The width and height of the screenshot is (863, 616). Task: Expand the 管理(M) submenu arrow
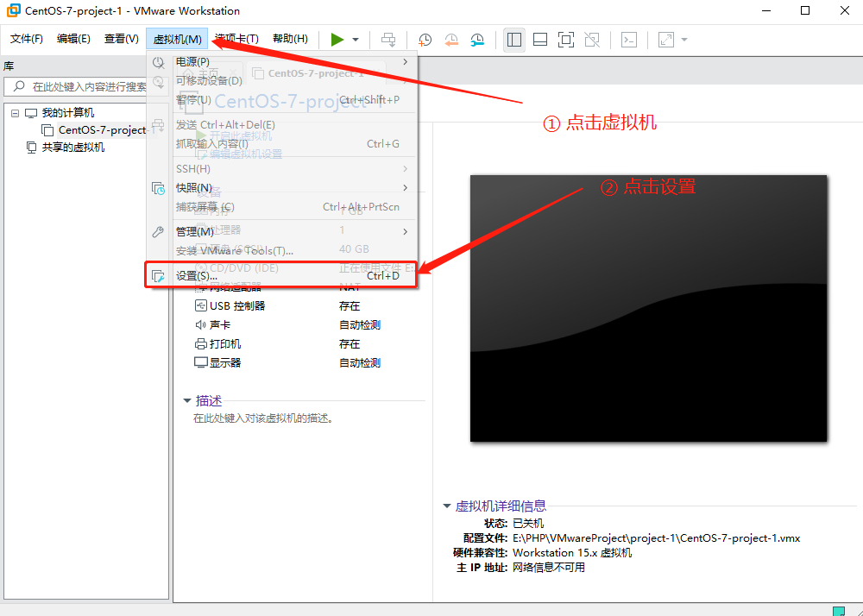pyautogui.click(x=405, y=231)
